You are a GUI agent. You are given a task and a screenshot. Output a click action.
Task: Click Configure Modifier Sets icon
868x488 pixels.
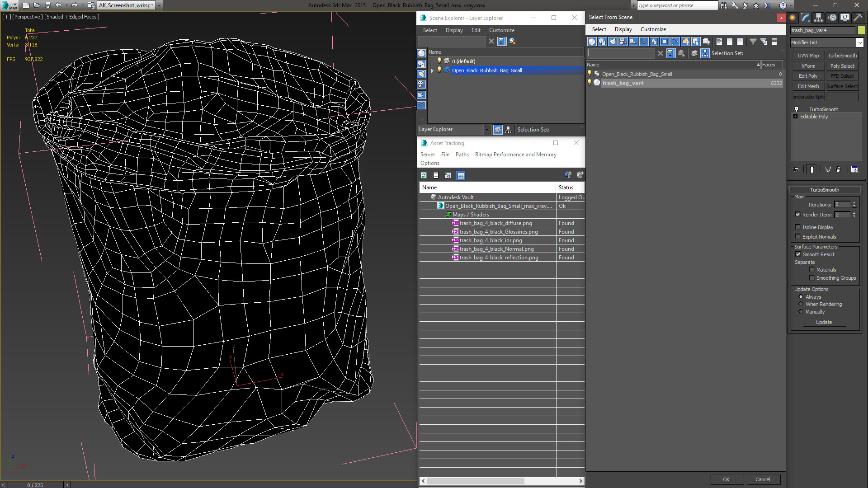(x=854, y=169)
